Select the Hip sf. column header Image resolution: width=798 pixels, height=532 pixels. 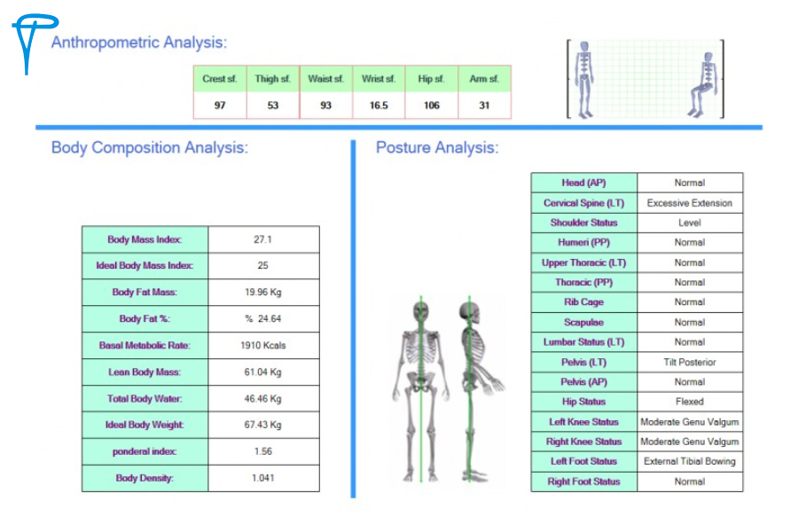point(431,79)
